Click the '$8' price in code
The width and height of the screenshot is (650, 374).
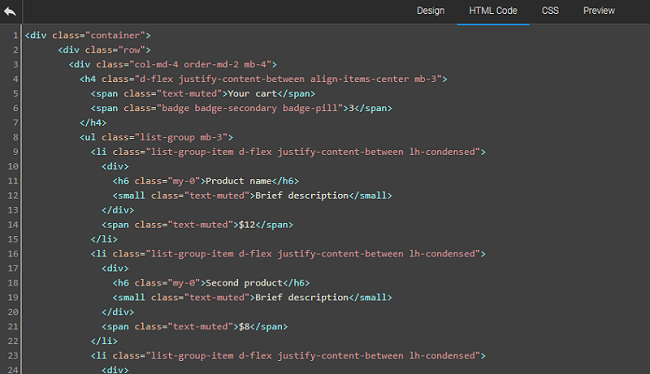(x=244, y=327)
